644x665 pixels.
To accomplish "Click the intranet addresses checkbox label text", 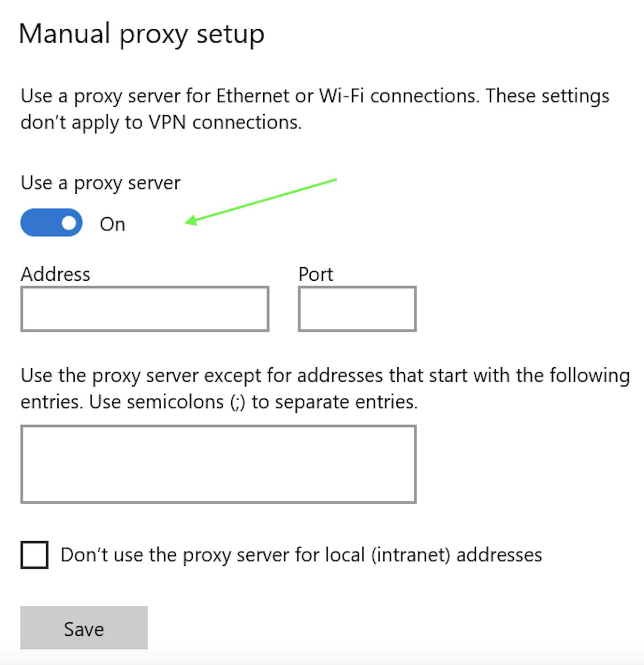I will pyautogui.click(x=301, y=555).
